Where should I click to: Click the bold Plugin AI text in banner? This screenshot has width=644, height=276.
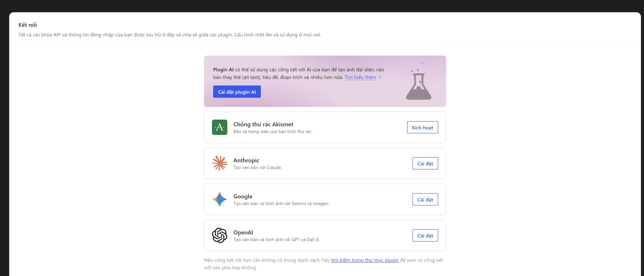tap(223, 70)
